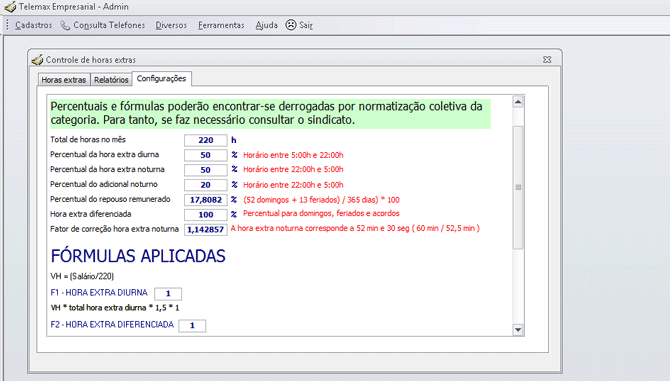Click the phone icon beside Consulta Telefones
This screenshot has height=381, width=670.
pos(65,26)
